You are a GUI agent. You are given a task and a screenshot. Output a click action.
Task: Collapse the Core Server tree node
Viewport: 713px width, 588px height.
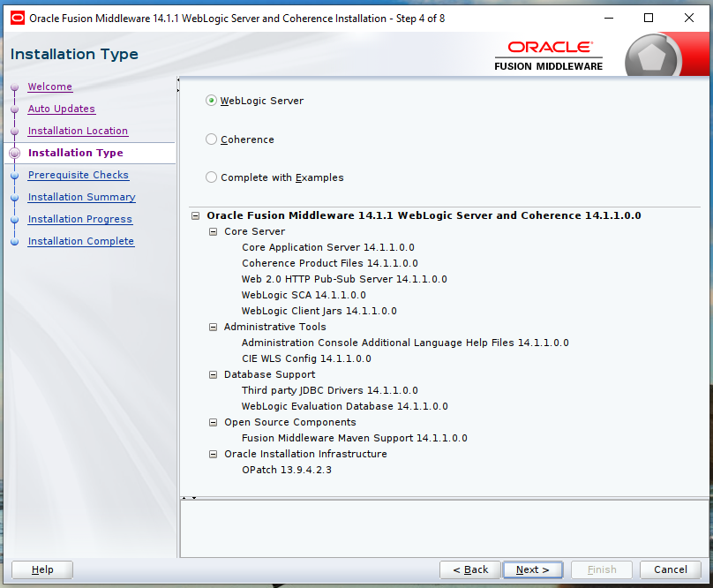coord(213,231)
